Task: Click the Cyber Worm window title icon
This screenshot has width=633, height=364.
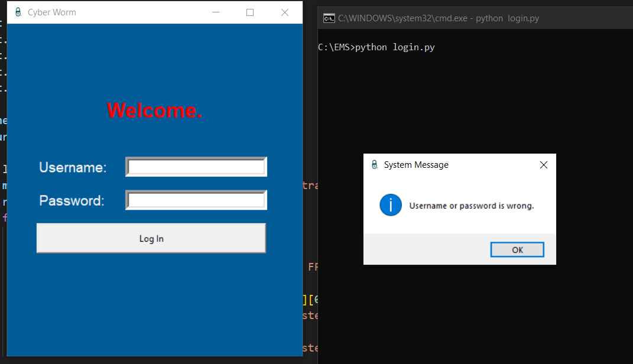Action: 18,12
